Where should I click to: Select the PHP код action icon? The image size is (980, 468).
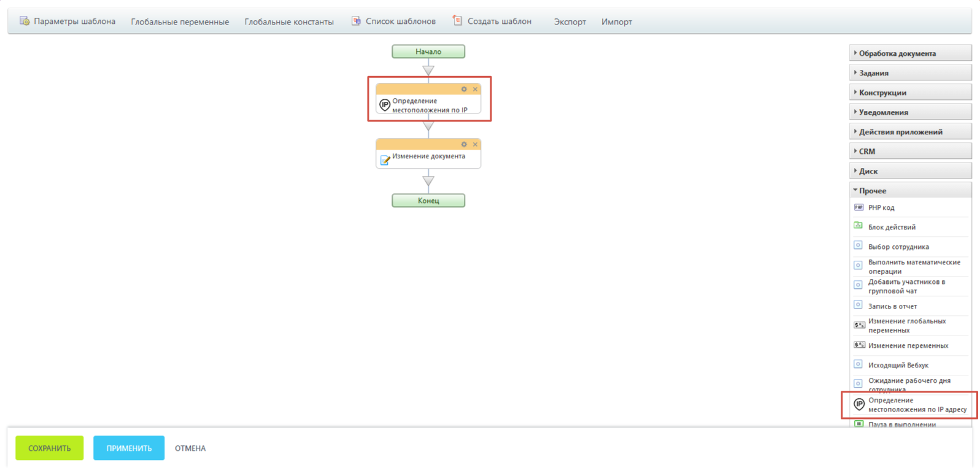(858, 207)
